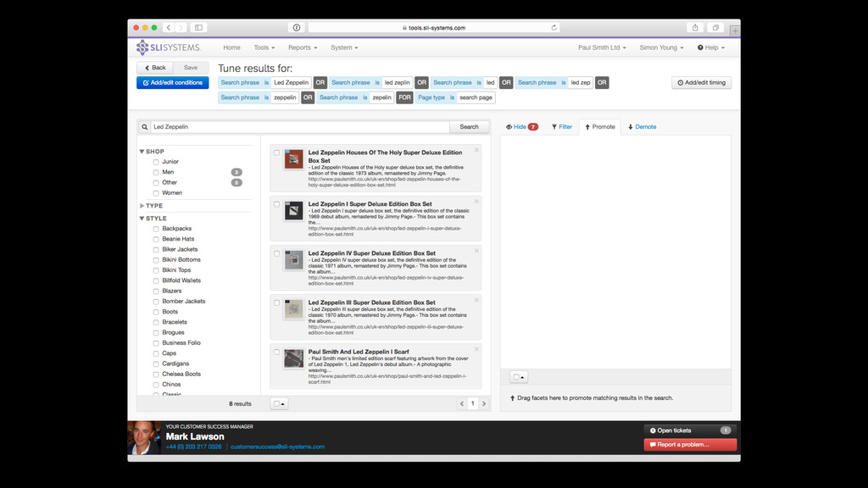
Task: Click the search magnifier icon
Action: pyautogui.click(x=144, y=127)
